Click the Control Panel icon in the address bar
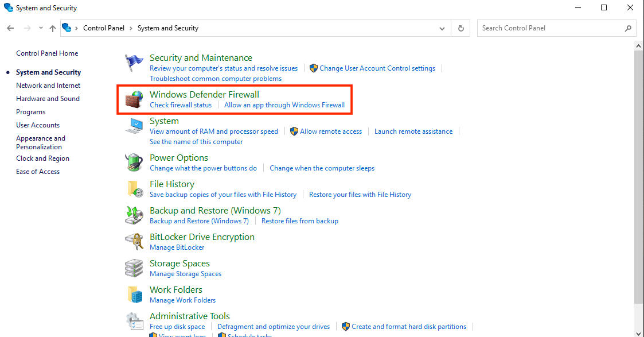The width and height of the screenshot is (644, 337). pyautogui.click(x=67, y=28)
